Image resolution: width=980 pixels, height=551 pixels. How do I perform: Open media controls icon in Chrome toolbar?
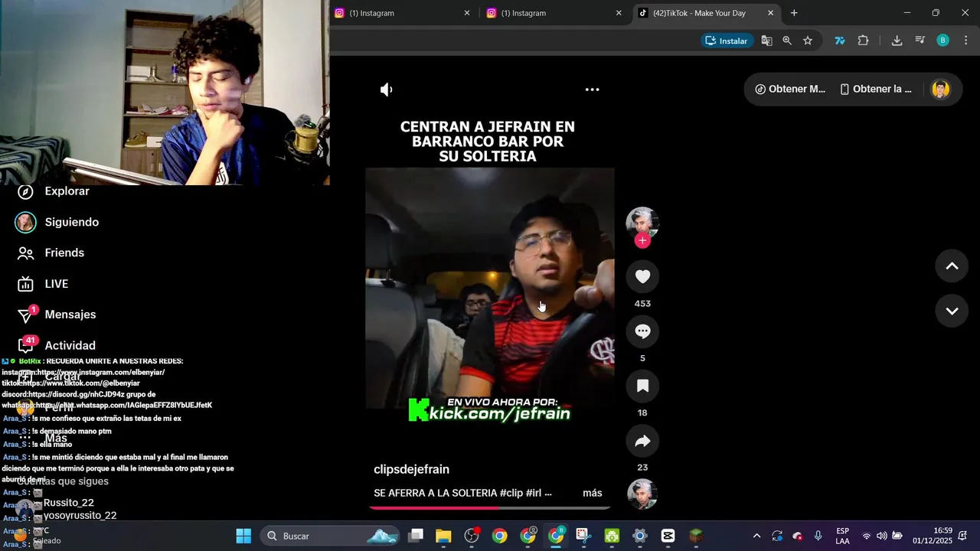pos(920,41)
